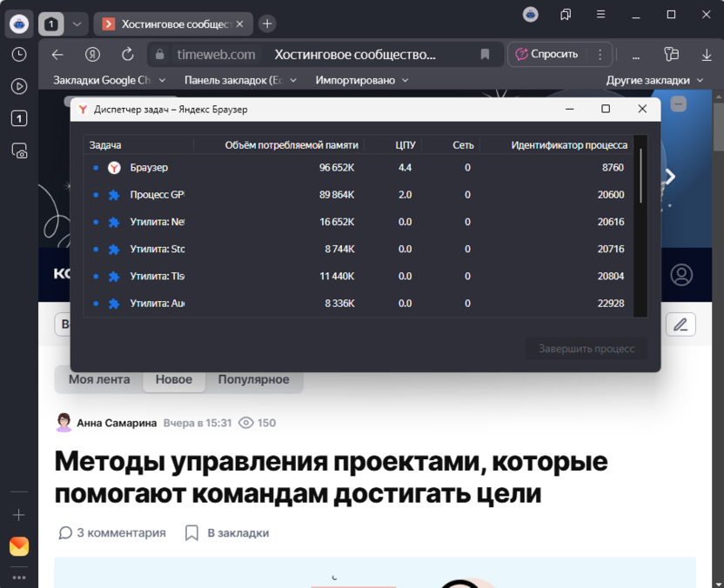Open the bookmarks collections icon in title bar
724x588 pixels.
(x=566, y=15)
